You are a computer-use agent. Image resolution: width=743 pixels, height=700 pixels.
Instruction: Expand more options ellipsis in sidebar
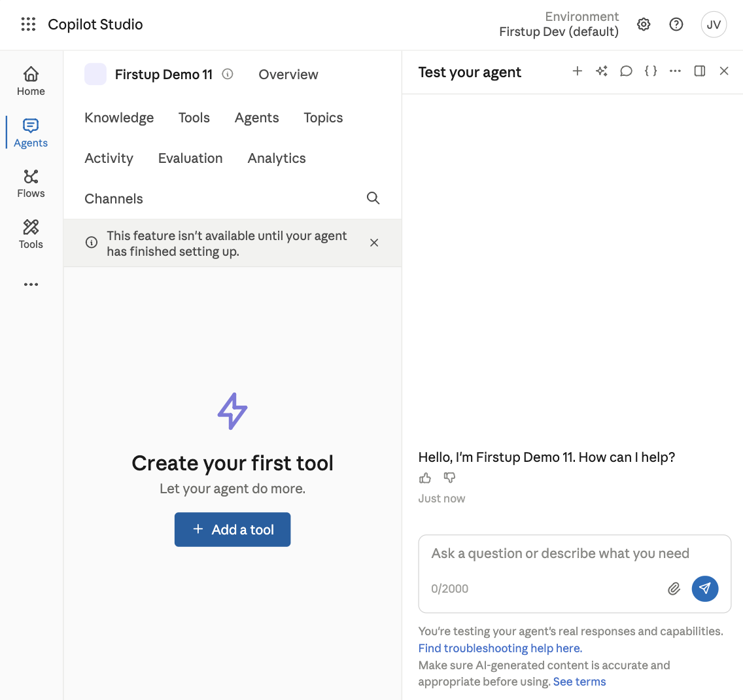point(31,285)
